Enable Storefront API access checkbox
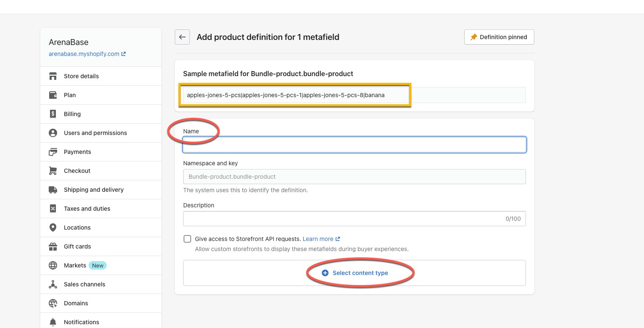The height and width of the screenshot is (328, 644). (187, 239)
